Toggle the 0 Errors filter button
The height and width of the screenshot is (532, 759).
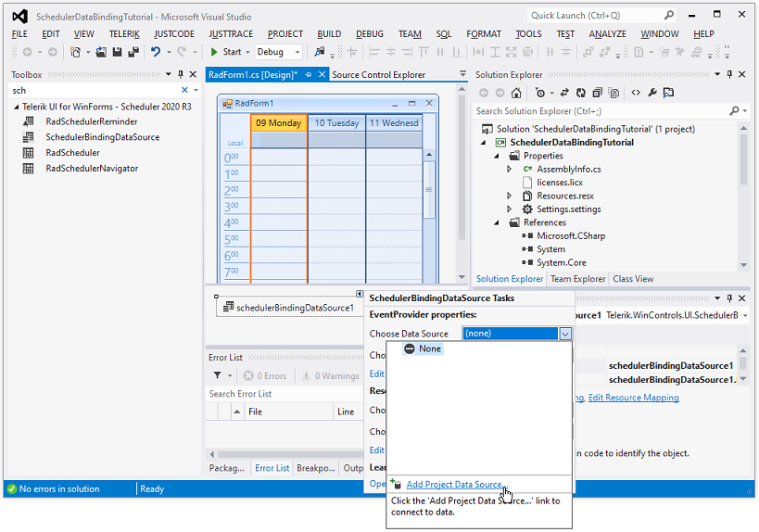(265, 375)
